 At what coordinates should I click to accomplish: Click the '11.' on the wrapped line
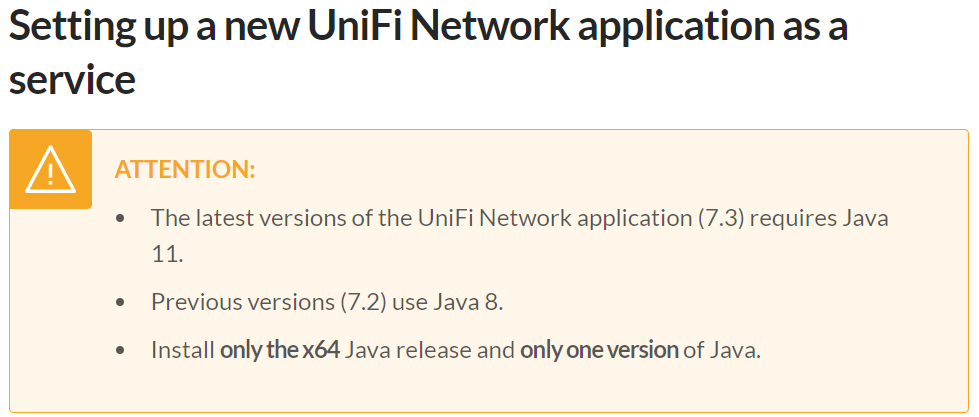(x=167, y=255)
